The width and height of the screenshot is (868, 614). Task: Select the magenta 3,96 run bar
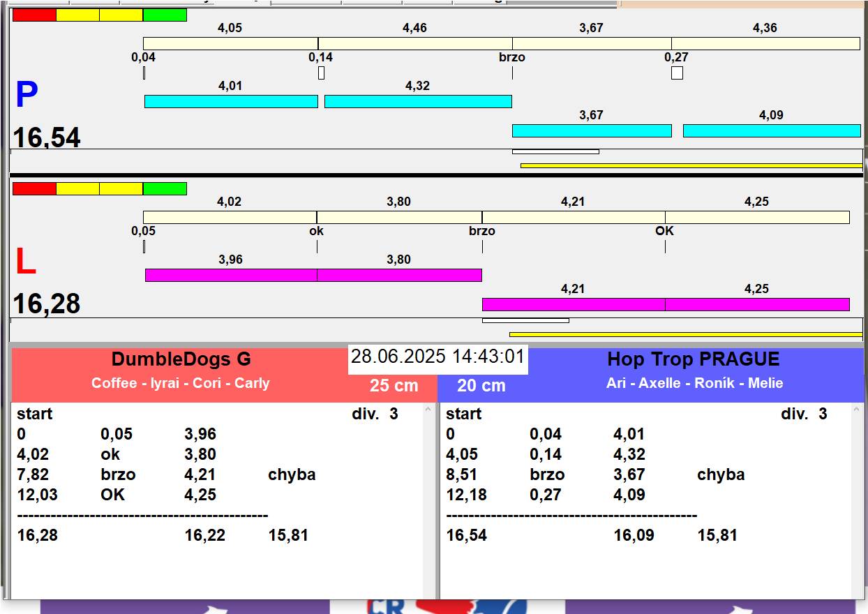[x=231, y=275]
